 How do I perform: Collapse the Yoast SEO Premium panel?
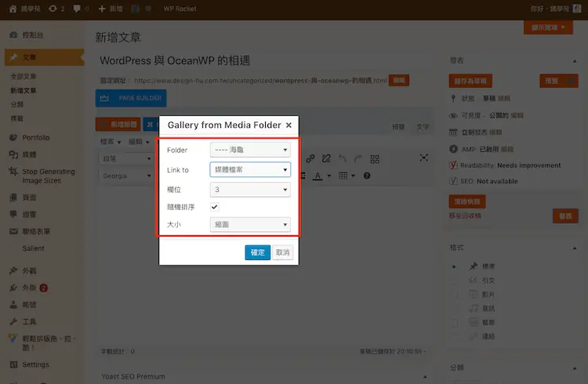(x=425, y=376)
